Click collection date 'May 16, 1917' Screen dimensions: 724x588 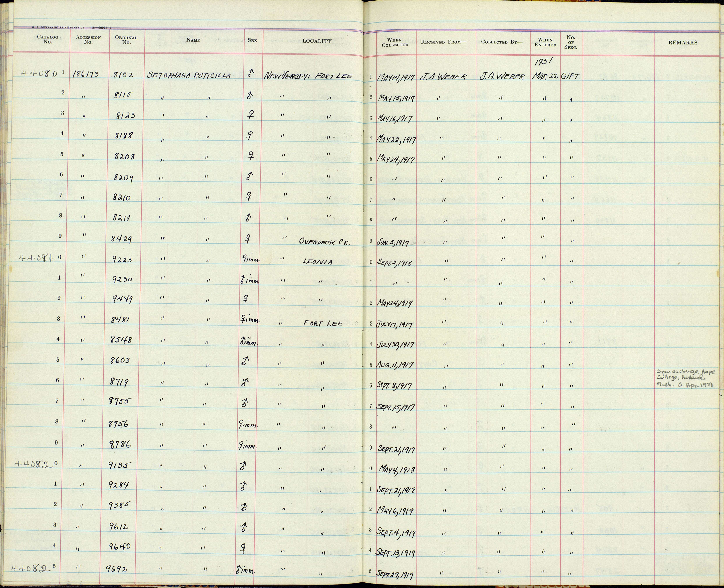(395, 119)
